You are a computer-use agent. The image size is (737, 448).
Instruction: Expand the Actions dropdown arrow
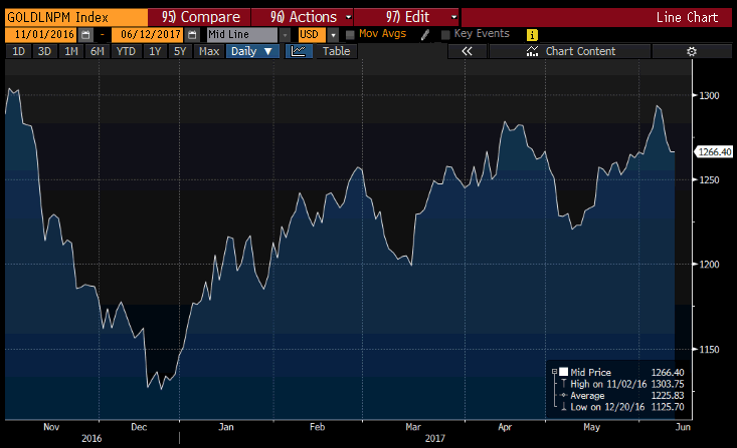(x=348, y=17)
